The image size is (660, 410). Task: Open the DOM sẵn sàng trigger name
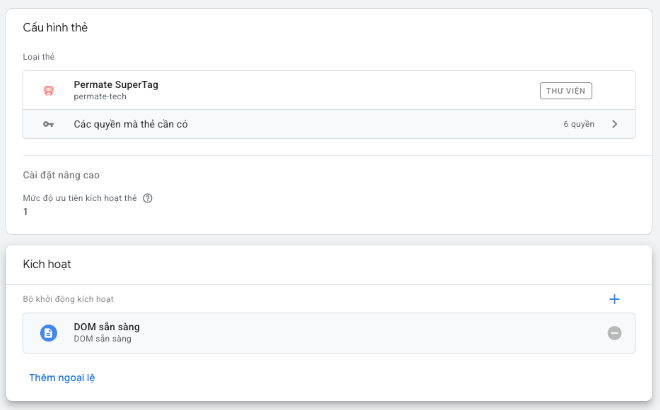pyautogui.click(x=107, y=327)
